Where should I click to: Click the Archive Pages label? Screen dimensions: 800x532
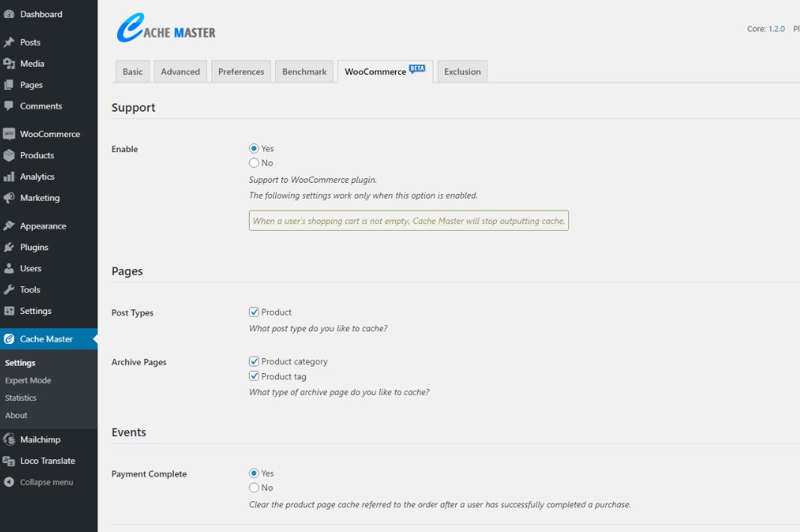click(139, 362)
